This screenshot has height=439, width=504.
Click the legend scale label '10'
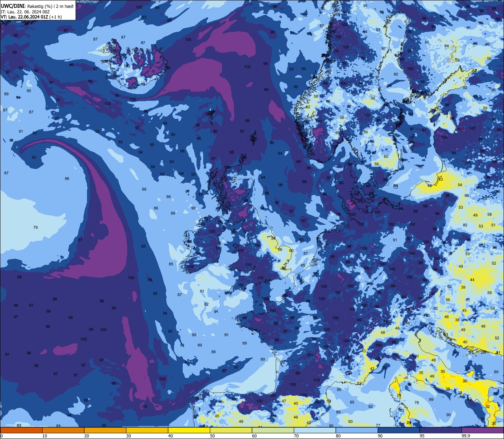click(44, 436)
